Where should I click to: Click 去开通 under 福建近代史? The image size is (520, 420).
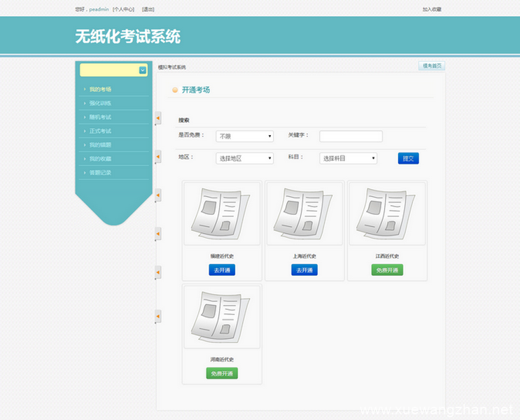(x=222, y=270)
